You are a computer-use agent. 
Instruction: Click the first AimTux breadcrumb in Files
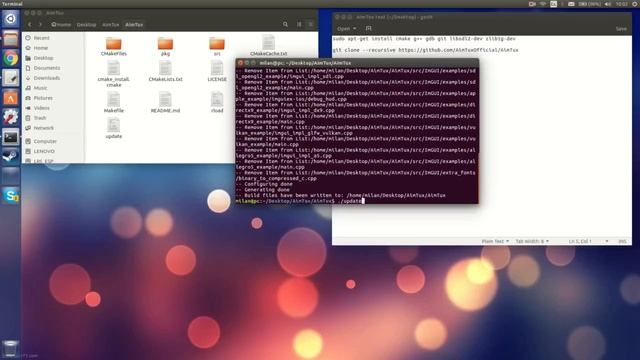110,24
